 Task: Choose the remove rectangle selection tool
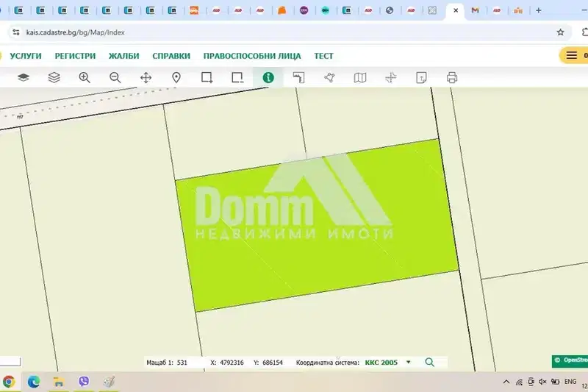[x=237, y=78]
